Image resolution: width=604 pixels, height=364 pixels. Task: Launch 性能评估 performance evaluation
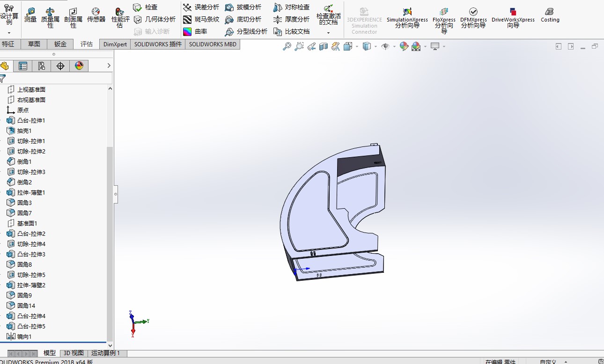[119, 17]
